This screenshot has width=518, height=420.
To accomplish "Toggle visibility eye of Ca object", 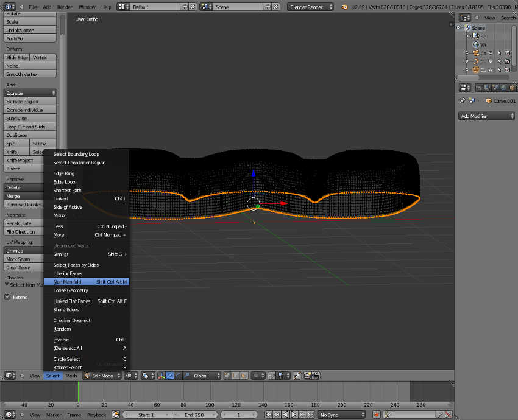I will 491,53.
